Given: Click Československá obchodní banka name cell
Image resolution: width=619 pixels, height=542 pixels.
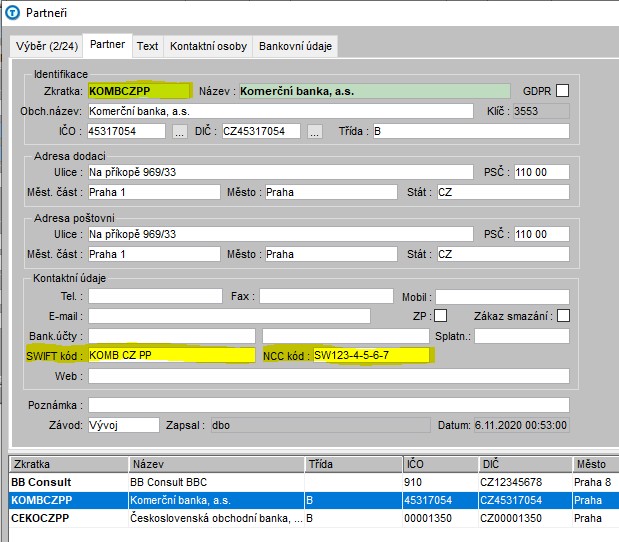Looking at the screenshot, I should click(216, 518).
